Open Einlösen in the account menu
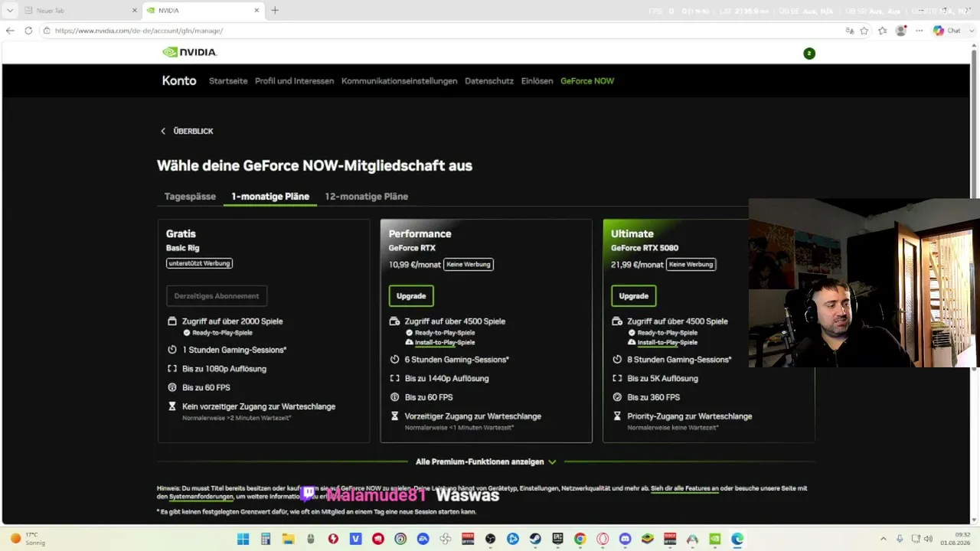The height and width of the screenshot is (551, 980). [537, 81]
